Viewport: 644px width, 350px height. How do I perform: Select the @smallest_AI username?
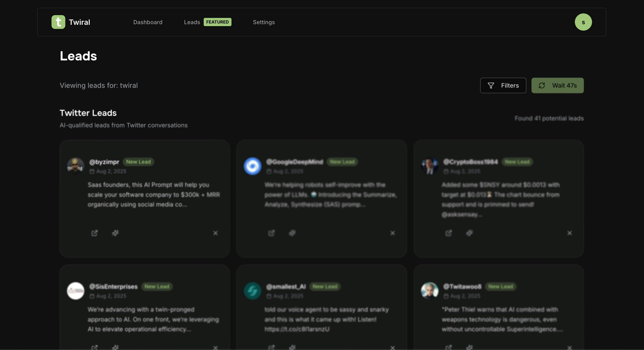coord(286,287)
